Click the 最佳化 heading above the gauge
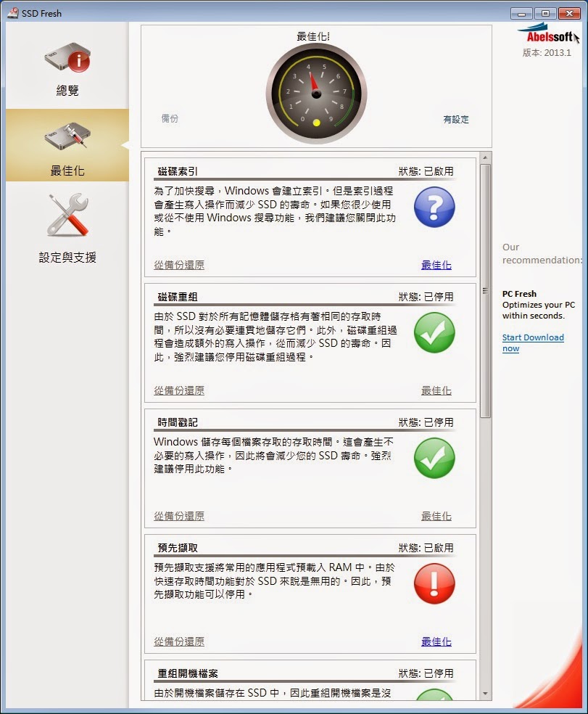Image resolution: width=588 pixels, height=714 pixels. (x=313, y=36)
